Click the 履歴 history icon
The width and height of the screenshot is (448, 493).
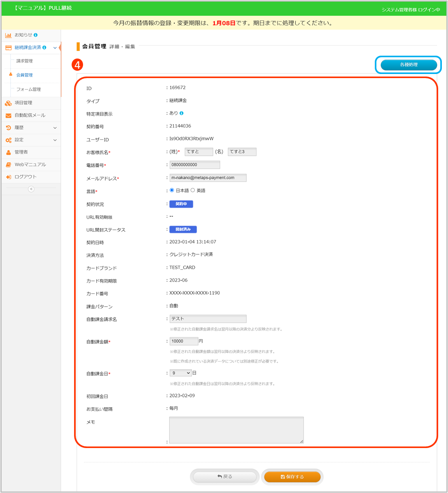tap(8, 128)
